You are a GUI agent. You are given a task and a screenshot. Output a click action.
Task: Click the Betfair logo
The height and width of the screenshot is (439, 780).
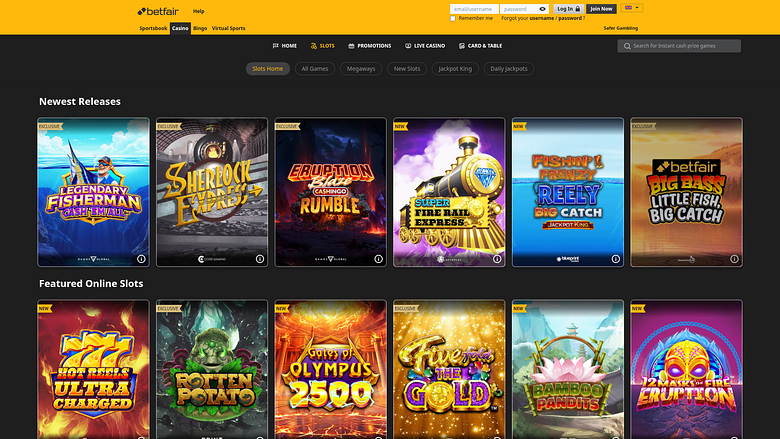click(x=158, y=11)
